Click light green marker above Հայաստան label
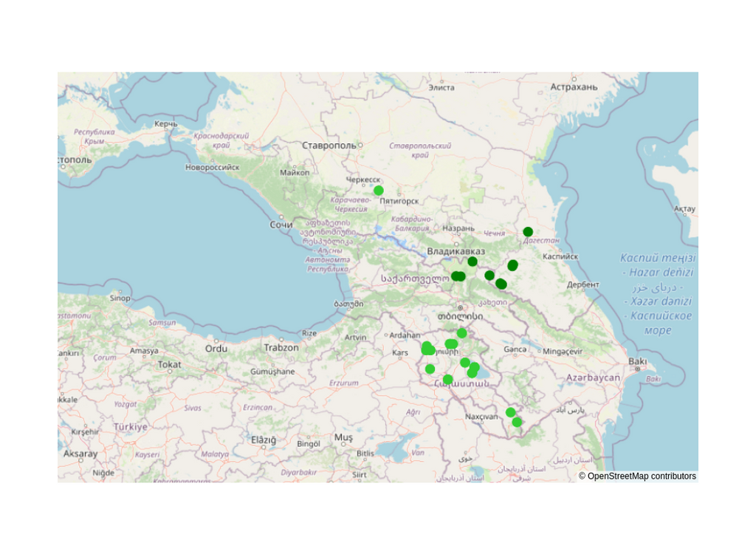The height and width of the screenshot is (540, 756). coord(448,380)
